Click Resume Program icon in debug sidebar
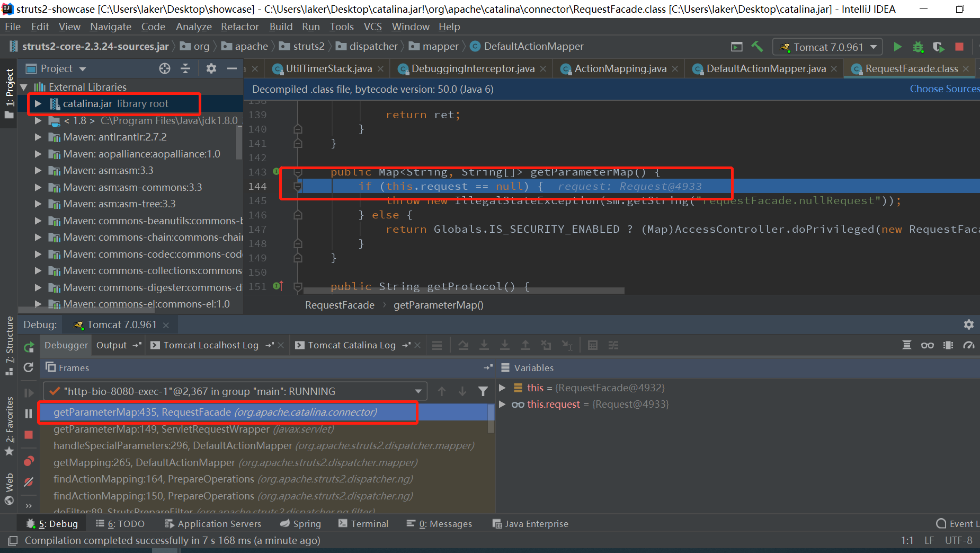980x553 pixels. [x=29, y=393]
